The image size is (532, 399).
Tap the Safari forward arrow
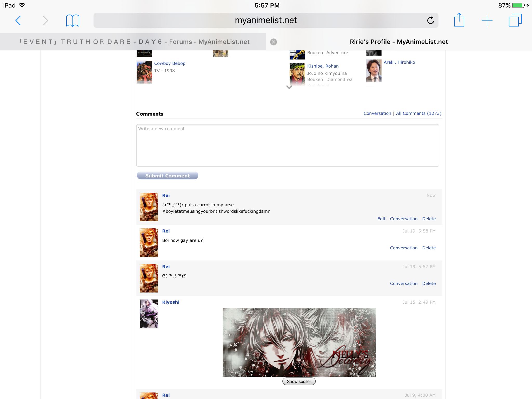click(x=45, y=21)
